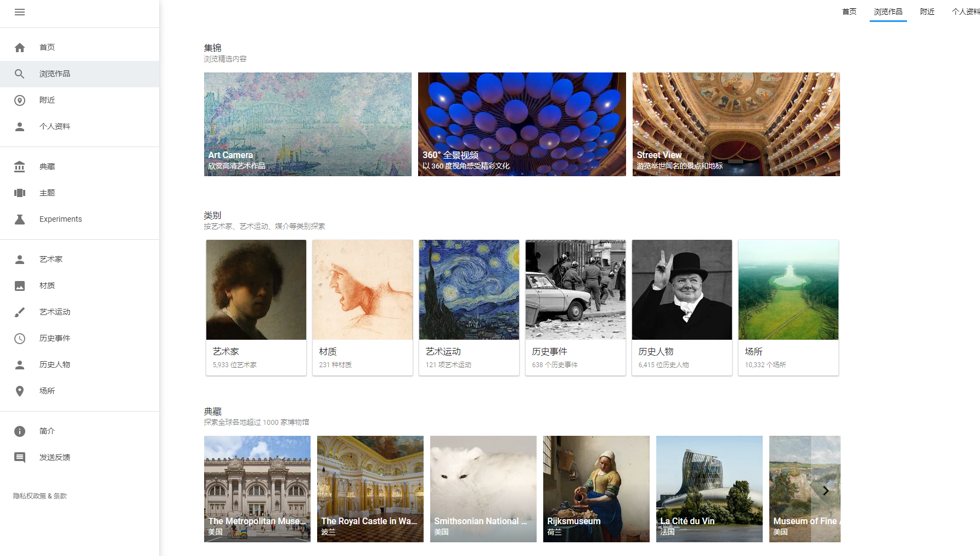980x556 pixels.
Task: Click the search magnifier icon beside 浏览作品
Action: 20,74
